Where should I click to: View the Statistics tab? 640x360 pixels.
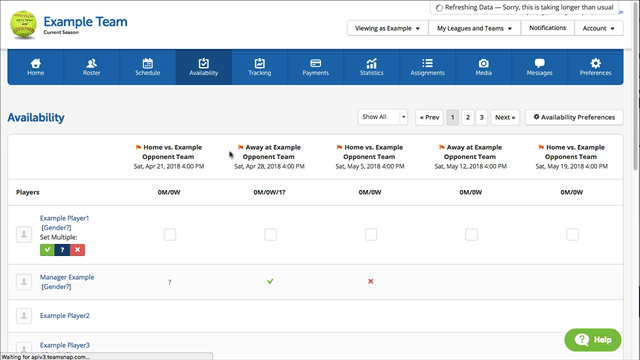(371, 67)
